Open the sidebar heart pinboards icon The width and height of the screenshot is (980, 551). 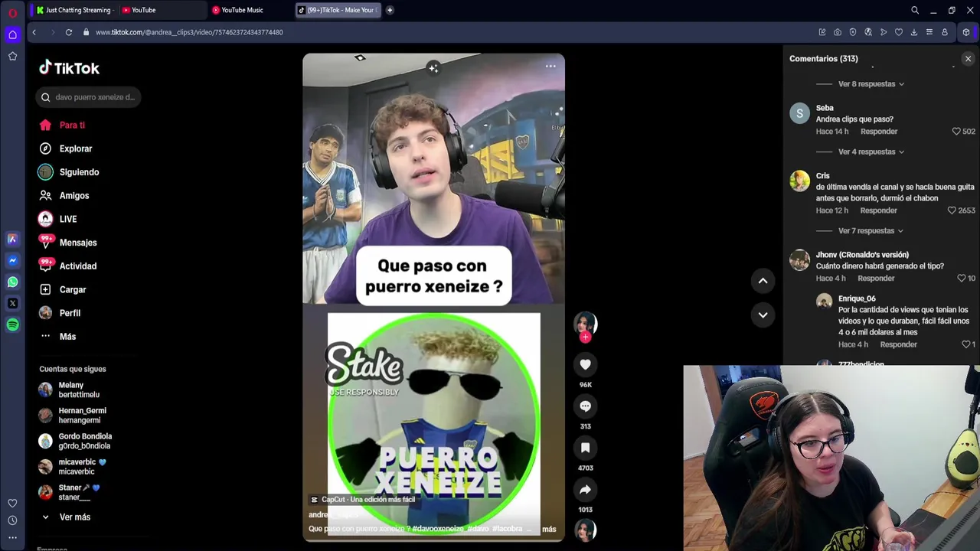(x=12, y=503)
